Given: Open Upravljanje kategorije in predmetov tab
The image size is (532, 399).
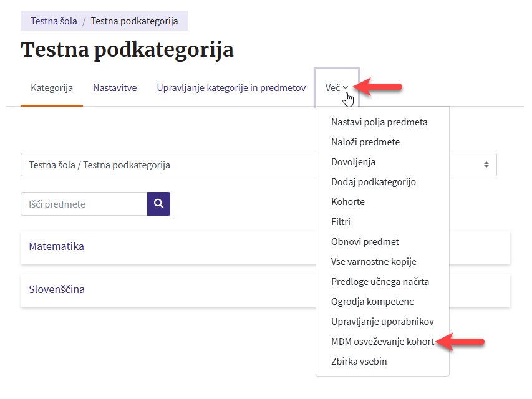Looking at the screenshot, I should click(x=231, y=88).
